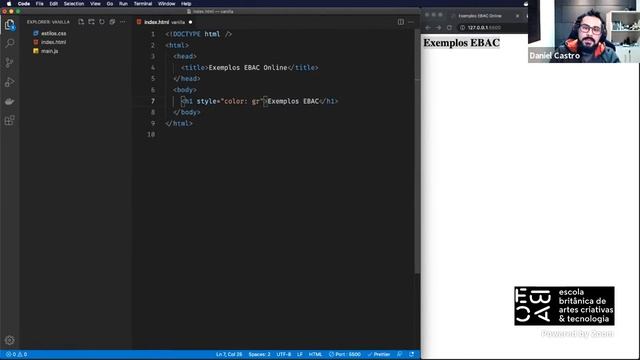Open estilos.css in the Explorer
640x360 pixels.
(53, 33)
